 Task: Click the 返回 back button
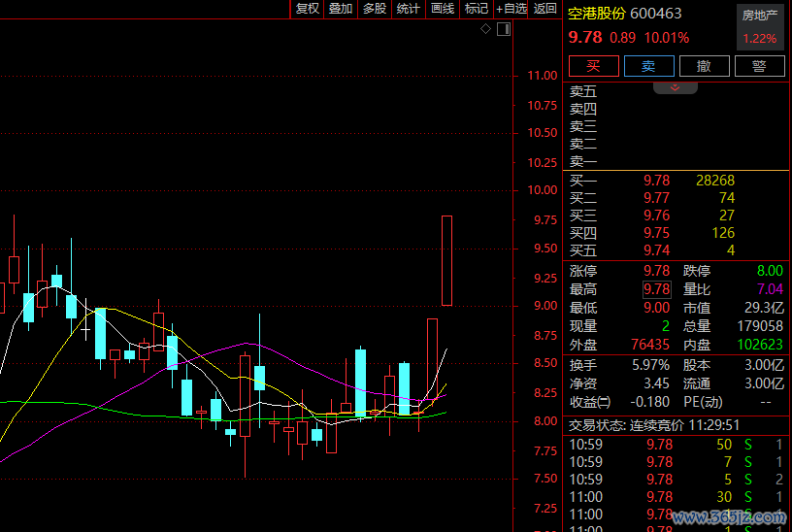[544, 9]
